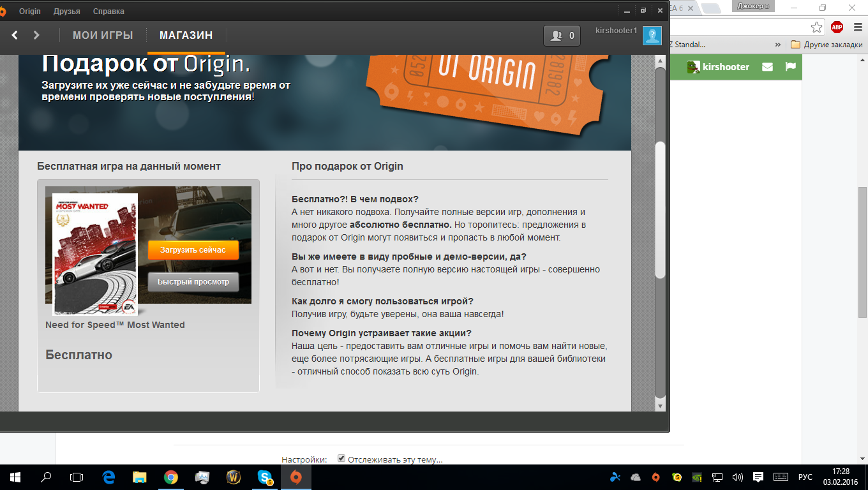Click the question 'Почему Origin устраивает такие акции?'
This screenshot has width=868, height=490.
(382, 333)
